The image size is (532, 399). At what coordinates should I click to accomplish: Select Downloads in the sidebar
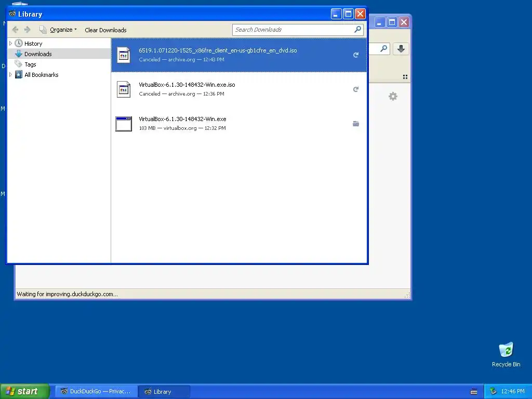pyautogui.click(x=38, y=54)
